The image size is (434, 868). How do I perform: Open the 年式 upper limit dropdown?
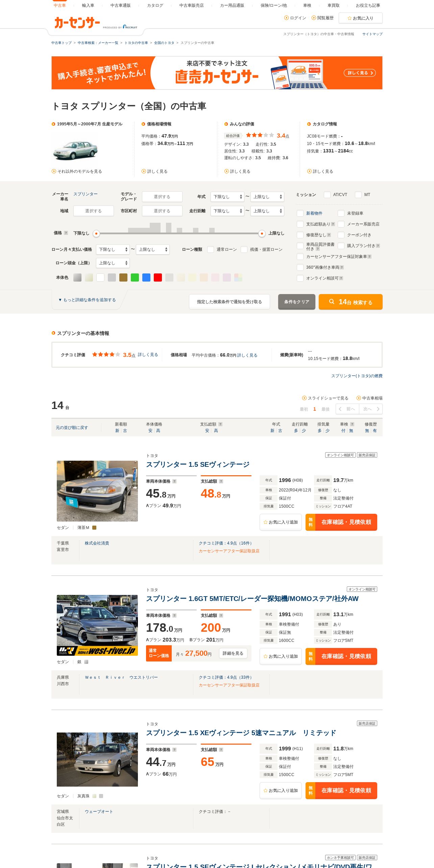point(267,197)
